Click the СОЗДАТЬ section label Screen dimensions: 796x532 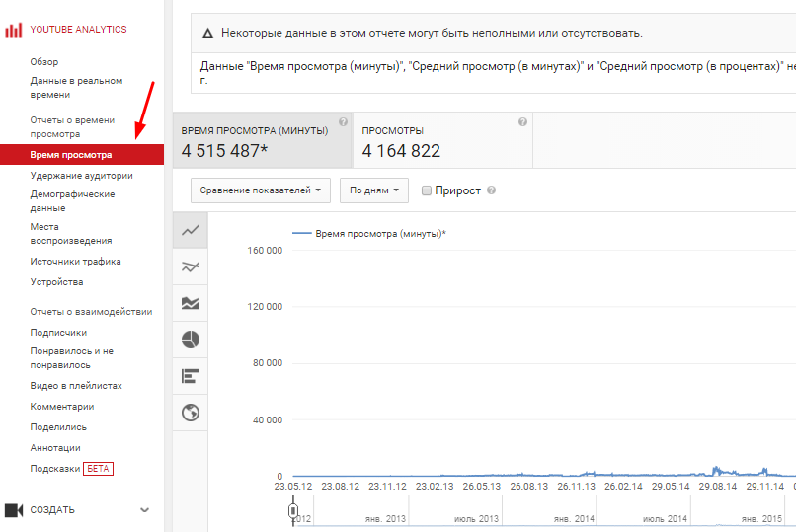click(52, 509)
